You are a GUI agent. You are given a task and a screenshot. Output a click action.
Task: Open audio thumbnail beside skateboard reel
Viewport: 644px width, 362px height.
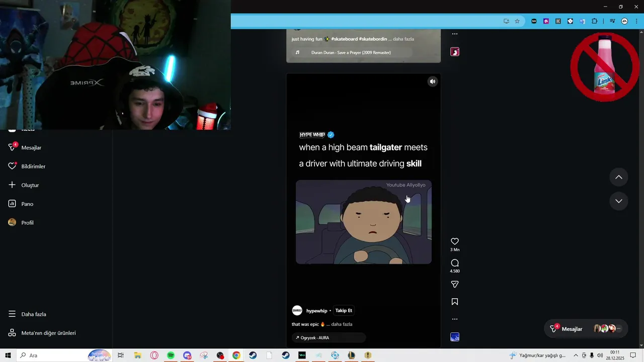coord(455,52)
